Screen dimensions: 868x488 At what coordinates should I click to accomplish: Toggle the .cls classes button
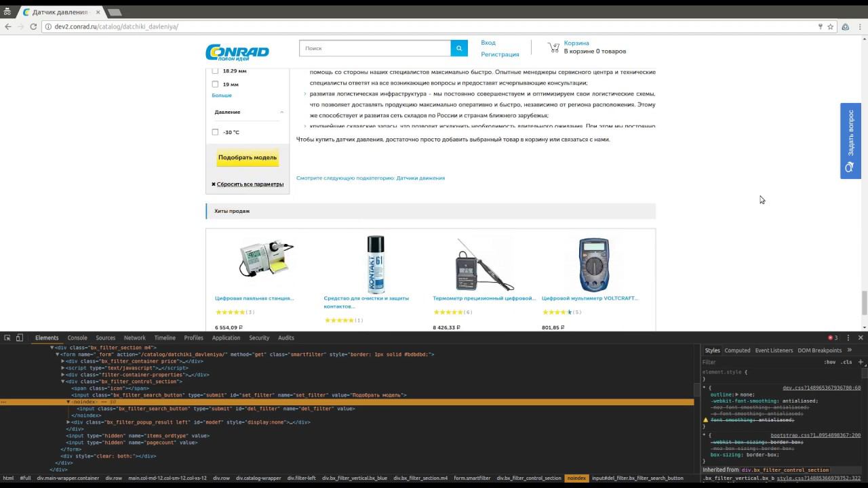(x=846, y=362)
